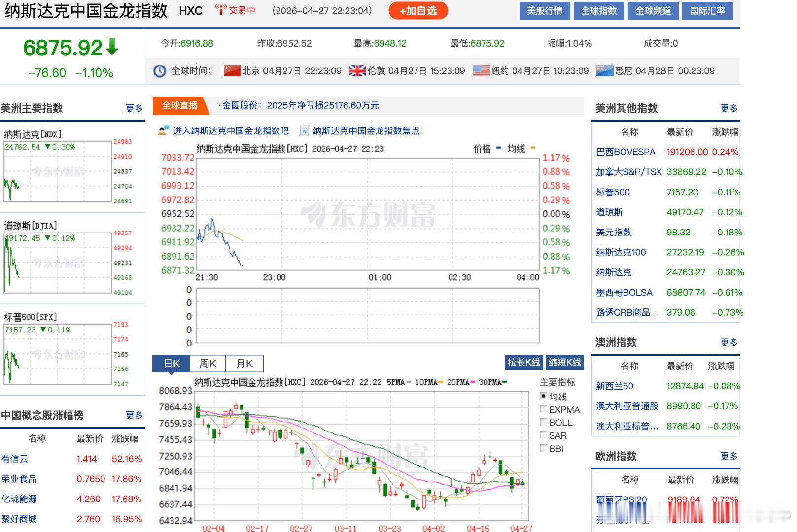Enable the 均线 indicator option
The image size is (797, 532).
click(x=543, y=396)
